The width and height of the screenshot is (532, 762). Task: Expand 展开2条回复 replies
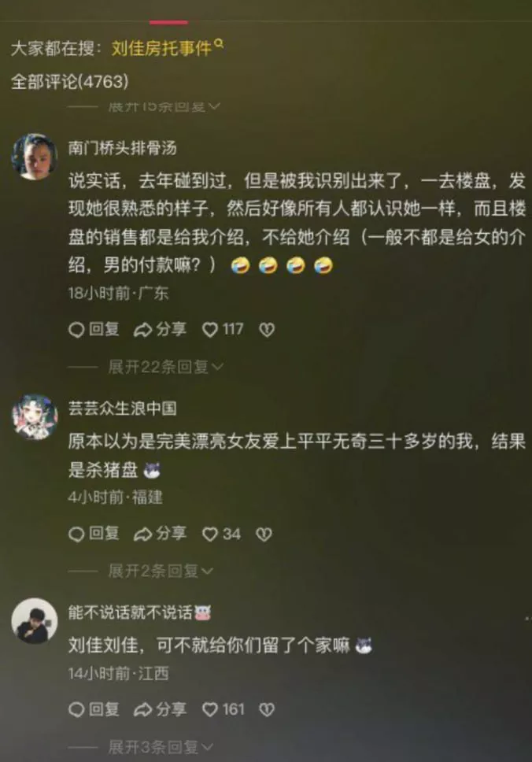coord(161,571)
